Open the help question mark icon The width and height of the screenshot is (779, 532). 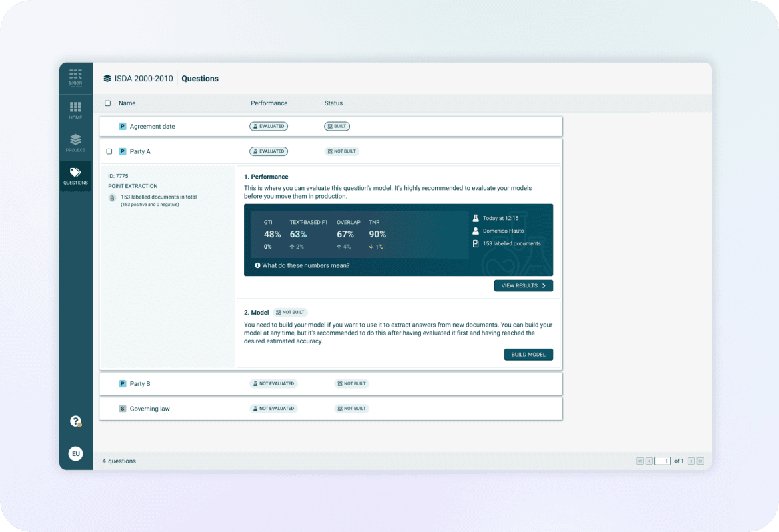(x=76, y=421)
